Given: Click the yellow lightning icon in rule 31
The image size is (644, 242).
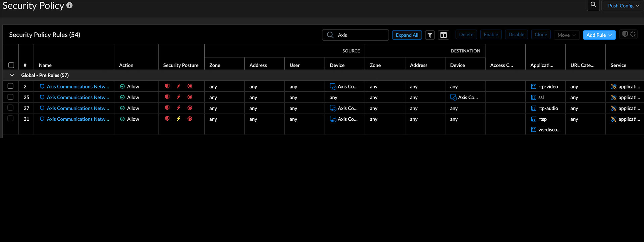Looking at the screenshot, I should coord(178,119).
